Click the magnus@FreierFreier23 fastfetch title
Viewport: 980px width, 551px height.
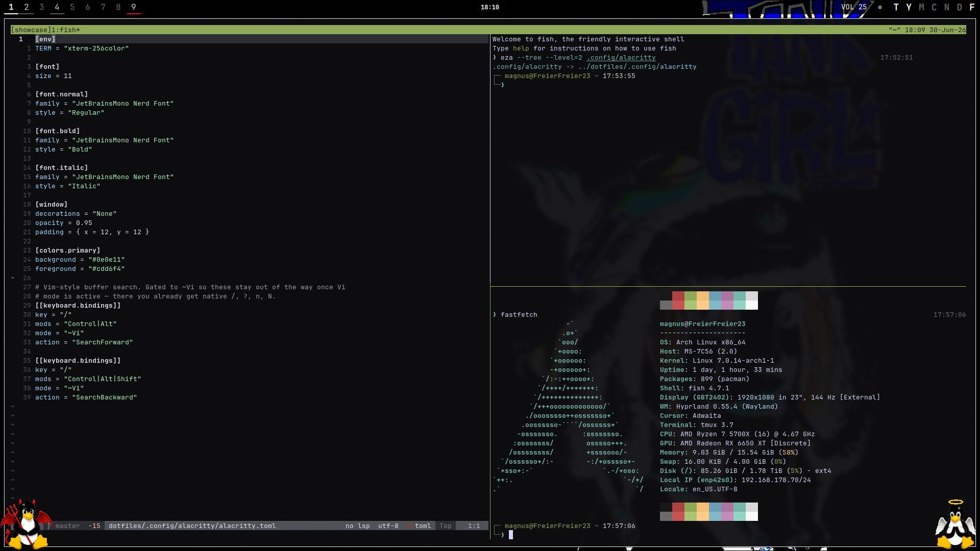click(x=703, y=324)
